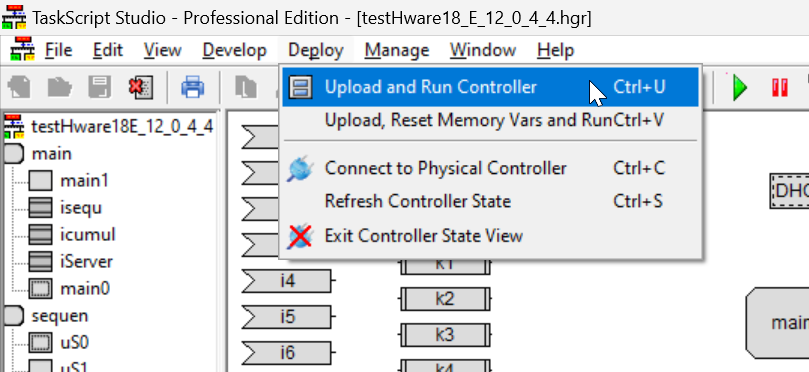809x372 pixels.
Task: Click the k2 block on canvas
Action: point(445,299)
